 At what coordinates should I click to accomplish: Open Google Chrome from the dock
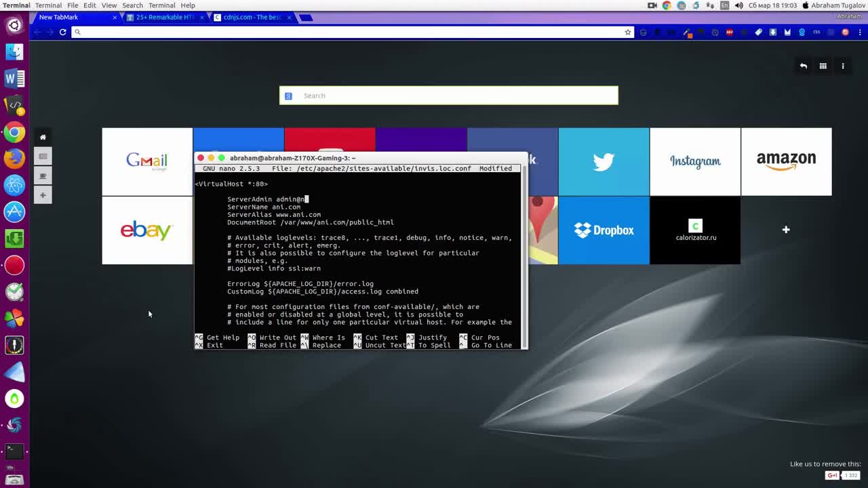click(x=14, y=132)
